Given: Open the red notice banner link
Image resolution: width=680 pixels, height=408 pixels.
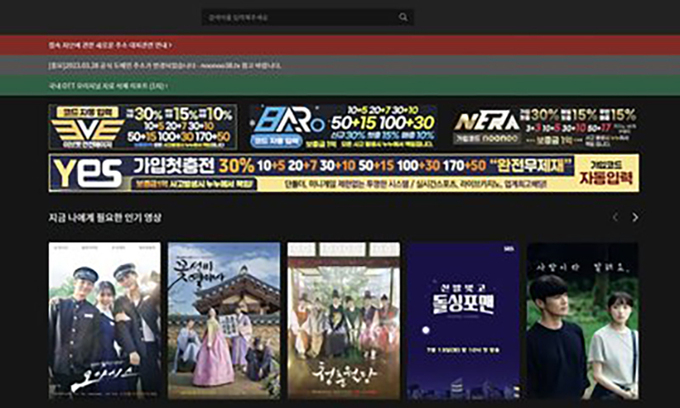Looking at the screenshot, I should pos(110,45).
